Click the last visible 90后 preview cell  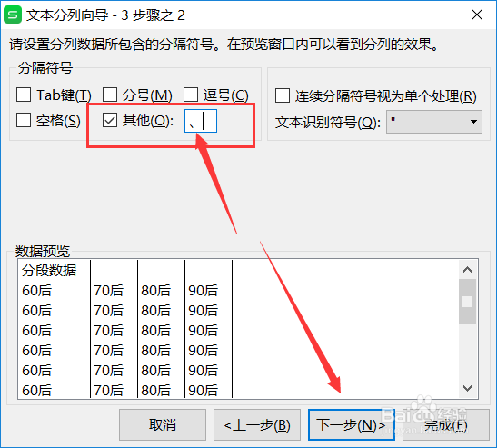[203, 390]
